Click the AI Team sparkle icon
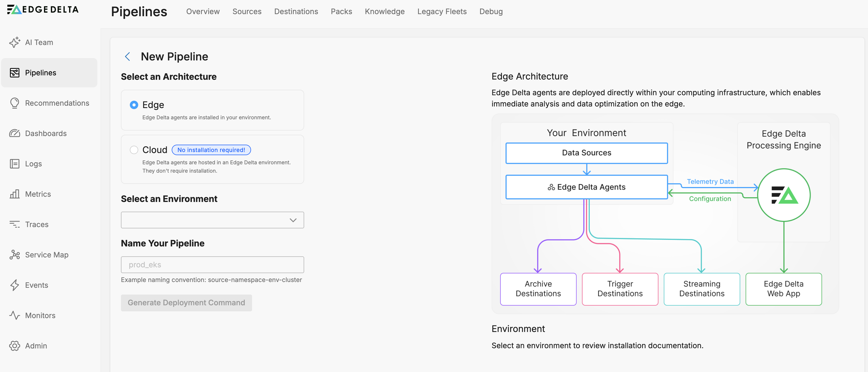 [x=14, y=42]
